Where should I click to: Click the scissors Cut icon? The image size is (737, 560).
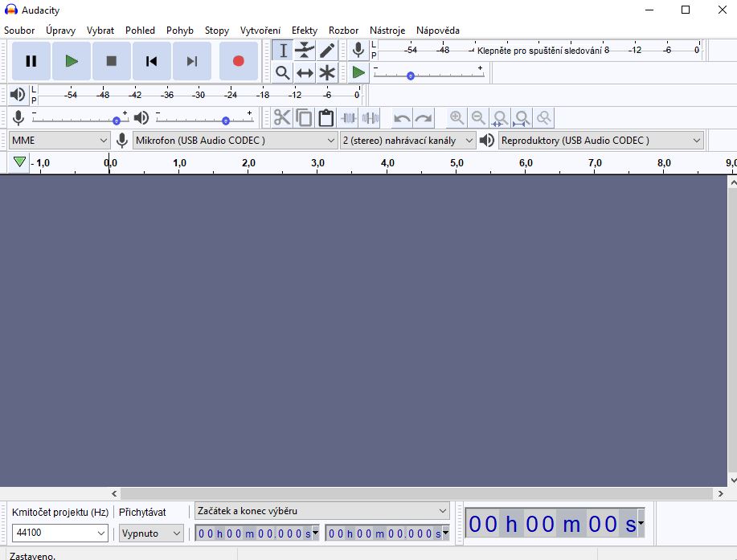(x=282, y=117)
